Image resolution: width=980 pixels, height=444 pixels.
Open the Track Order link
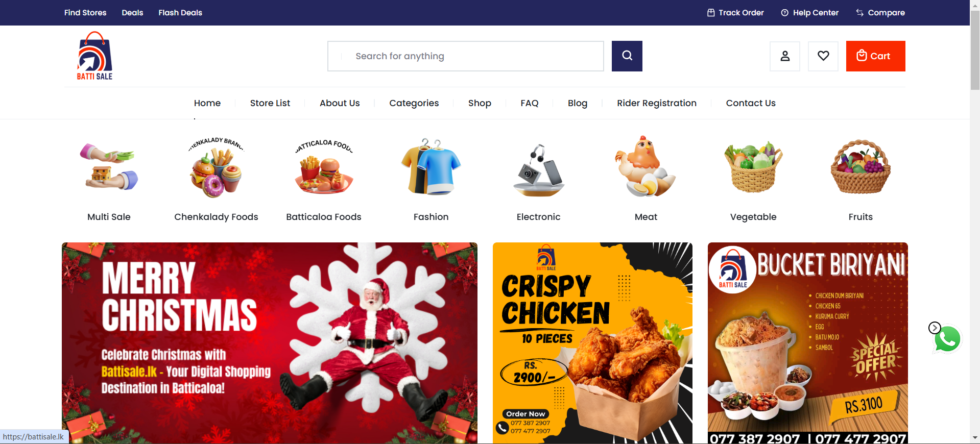(735, 13)
